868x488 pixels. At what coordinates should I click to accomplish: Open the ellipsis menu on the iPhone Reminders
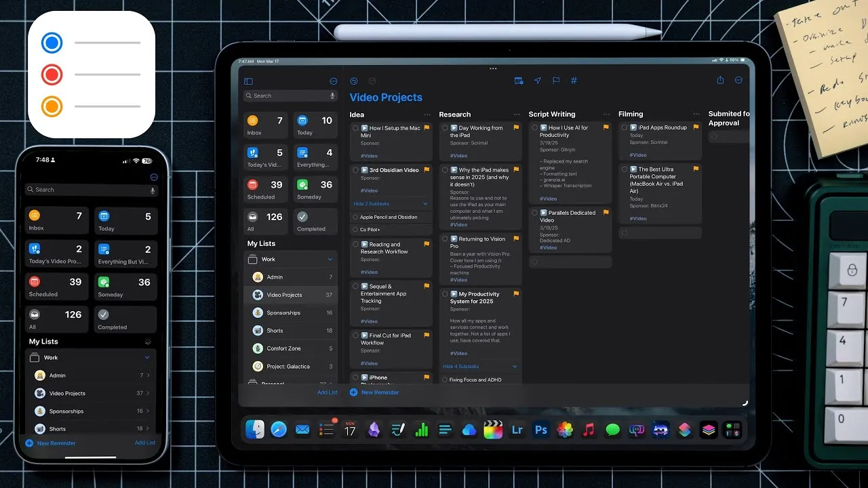[x=154, y=177]
